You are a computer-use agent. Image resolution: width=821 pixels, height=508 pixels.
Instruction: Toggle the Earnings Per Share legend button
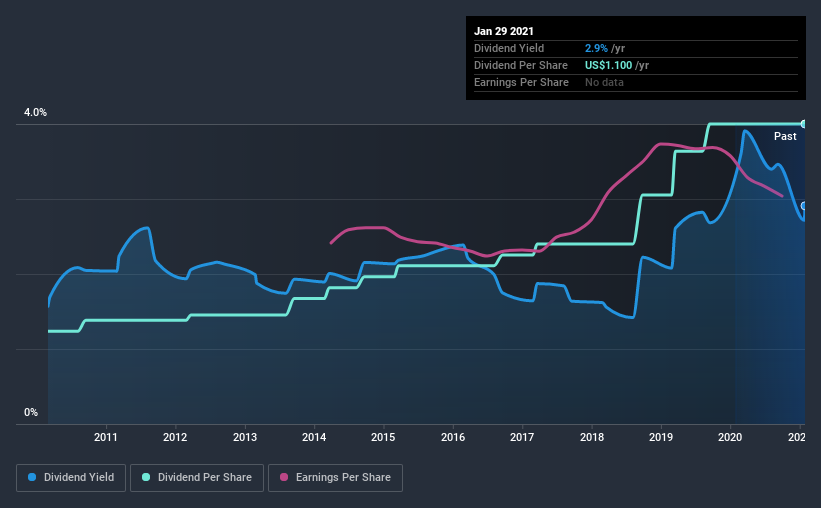click(x=335, y=478)
